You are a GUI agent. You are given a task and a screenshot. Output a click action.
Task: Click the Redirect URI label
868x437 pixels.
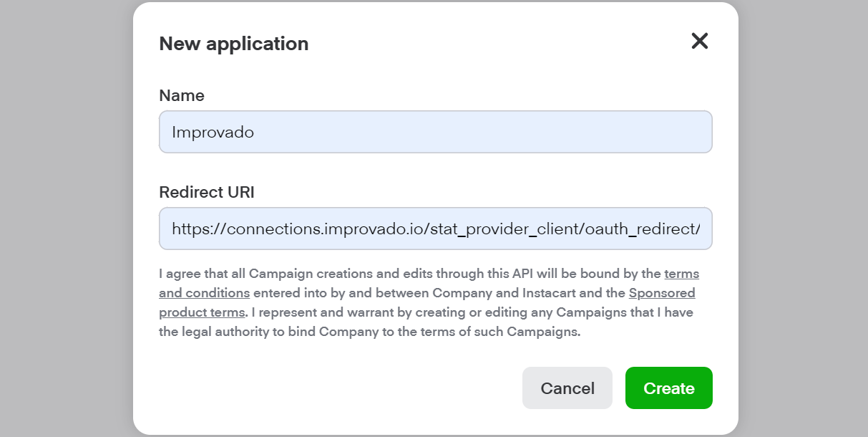[206, 192]
